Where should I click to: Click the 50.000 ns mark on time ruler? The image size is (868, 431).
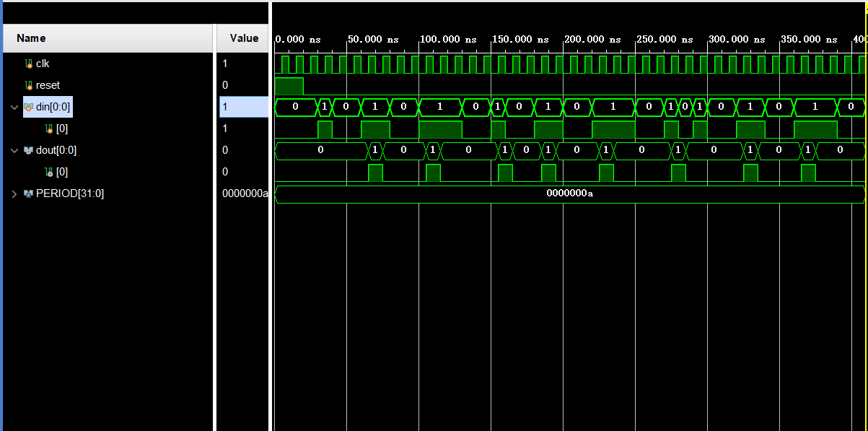373,40
